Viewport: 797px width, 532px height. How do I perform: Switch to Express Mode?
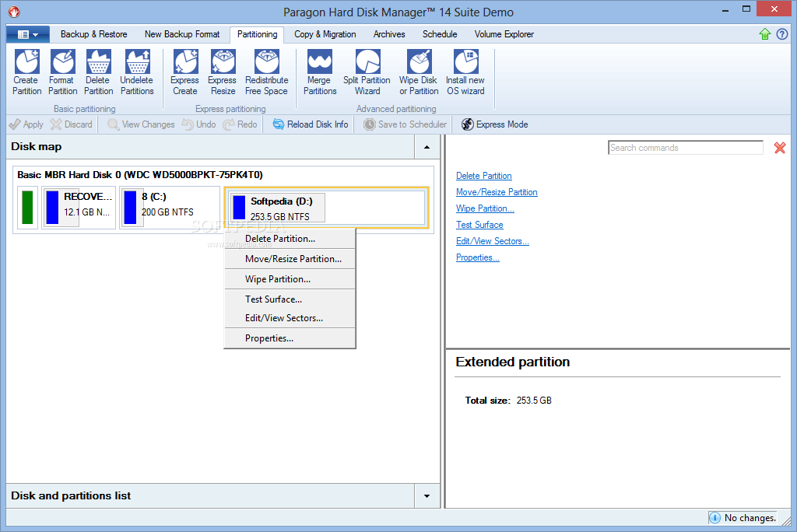494,124
